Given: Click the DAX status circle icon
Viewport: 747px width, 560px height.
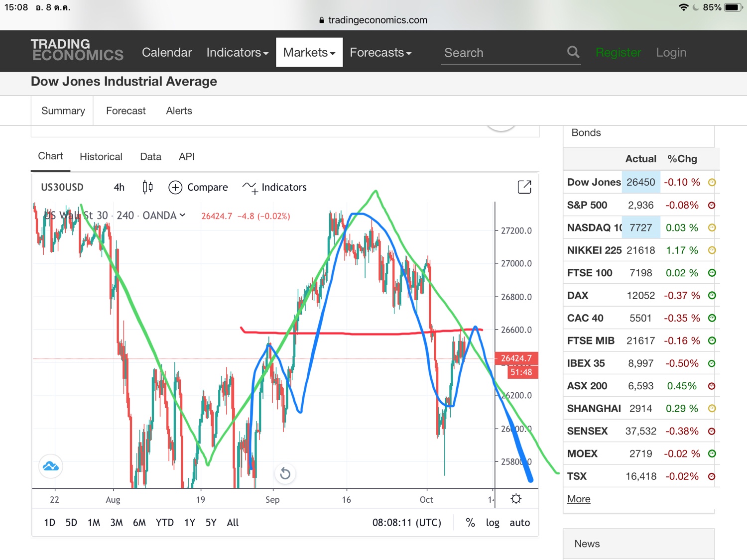Looking at the screenshot, I should (712, 296).
